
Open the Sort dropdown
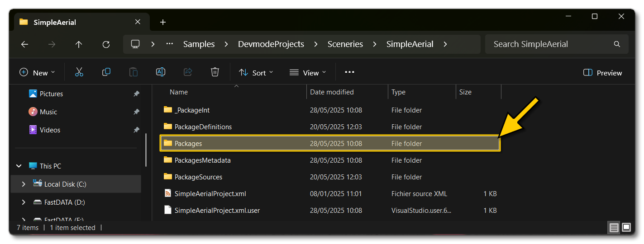[x=256, y=73]
